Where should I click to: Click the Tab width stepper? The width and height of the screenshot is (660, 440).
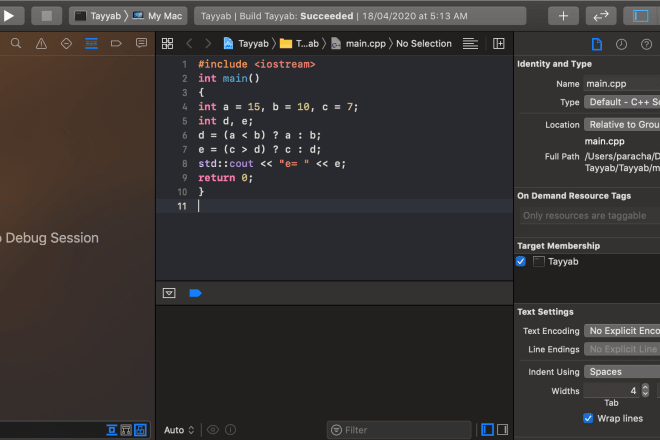pyautogui.click(x=645, y=391)
